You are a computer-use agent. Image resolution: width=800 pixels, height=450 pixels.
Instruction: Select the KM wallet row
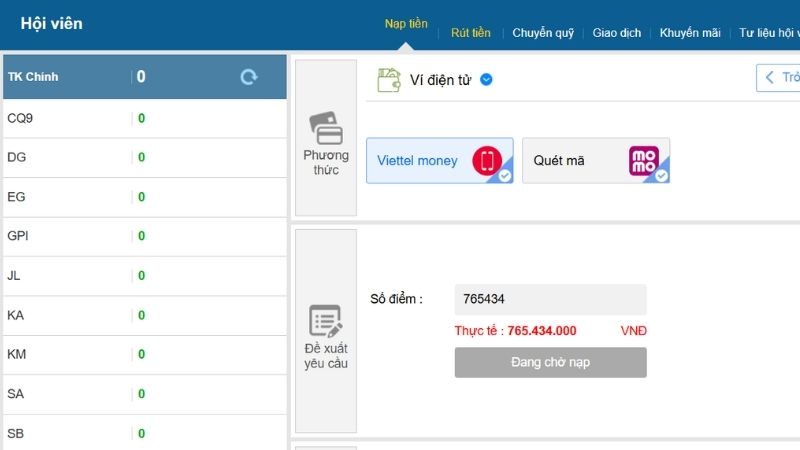pos(145,355)
